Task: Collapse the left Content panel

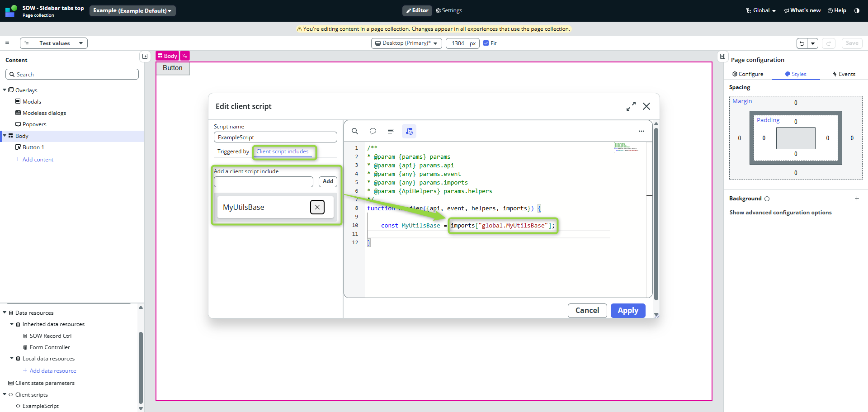Action: (145, 57)
